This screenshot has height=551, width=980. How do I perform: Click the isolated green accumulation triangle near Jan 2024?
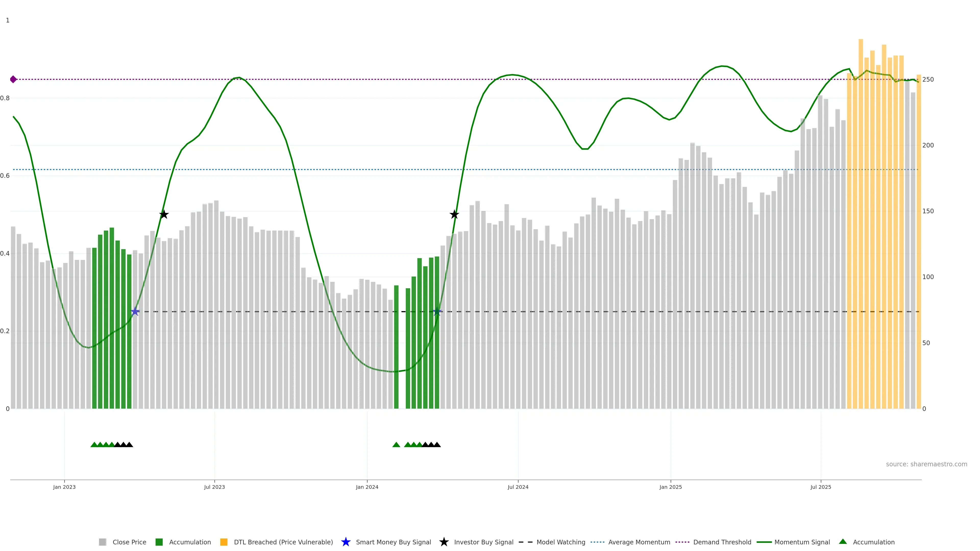coord(396,445)
